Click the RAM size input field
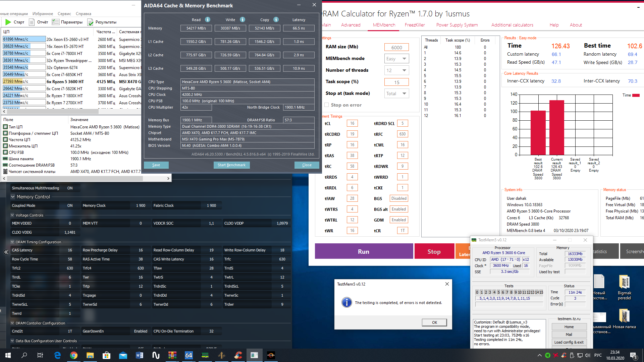Screen dimensions: 644x362 pyautogui.click(x=396, y=47)
